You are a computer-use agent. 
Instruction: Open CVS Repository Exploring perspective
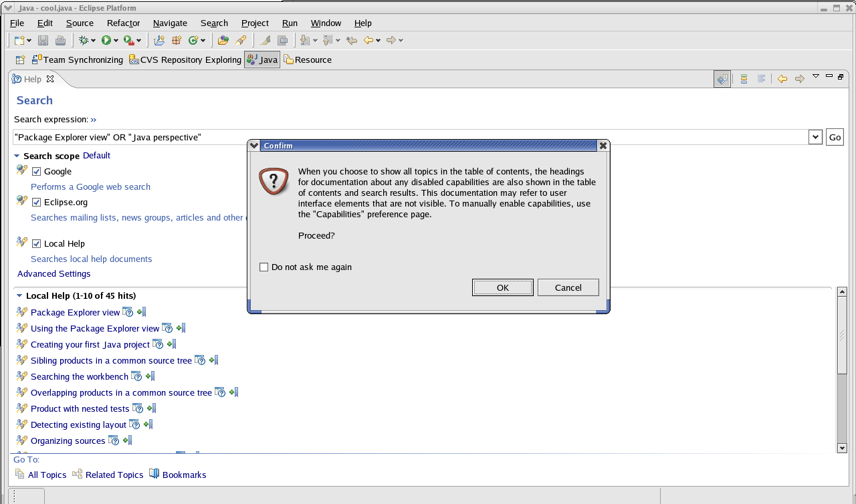point(185,59)
